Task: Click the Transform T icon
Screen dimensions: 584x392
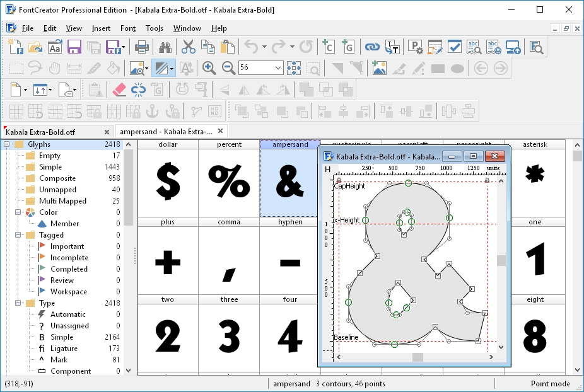Action: pyautogui.click(x=392, y=47)
